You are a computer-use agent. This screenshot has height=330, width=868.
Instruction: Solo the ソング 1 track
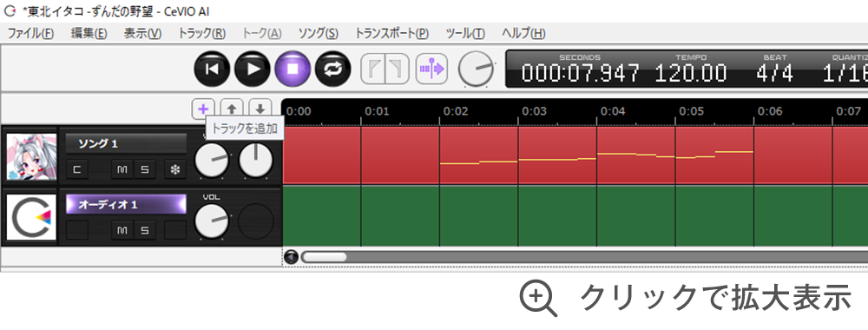pyautogui.click(x=144, y=170)
